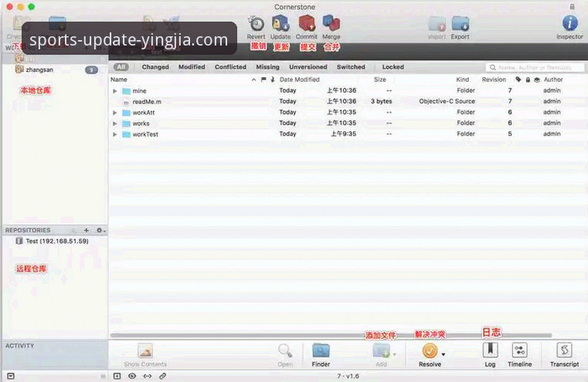Click the Open magnifier icon

285,351
